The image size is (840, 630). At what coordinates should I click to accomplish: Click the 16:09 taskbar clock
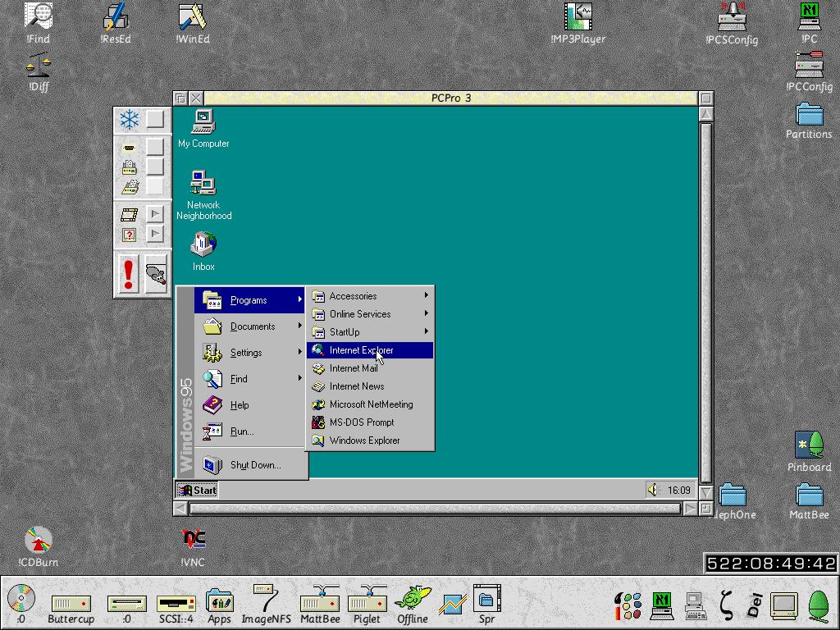click(678, 491)
